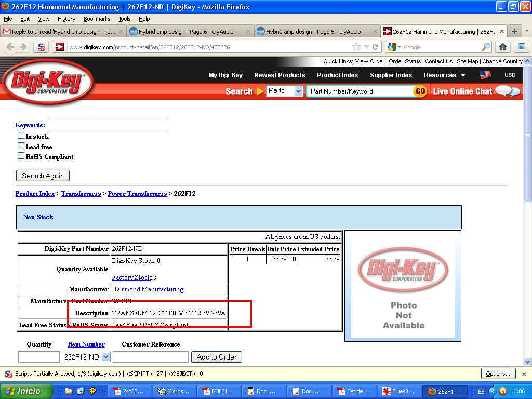Screen dimensions: 532x399
Task: Open the History menu
Action: pos(66,19)
